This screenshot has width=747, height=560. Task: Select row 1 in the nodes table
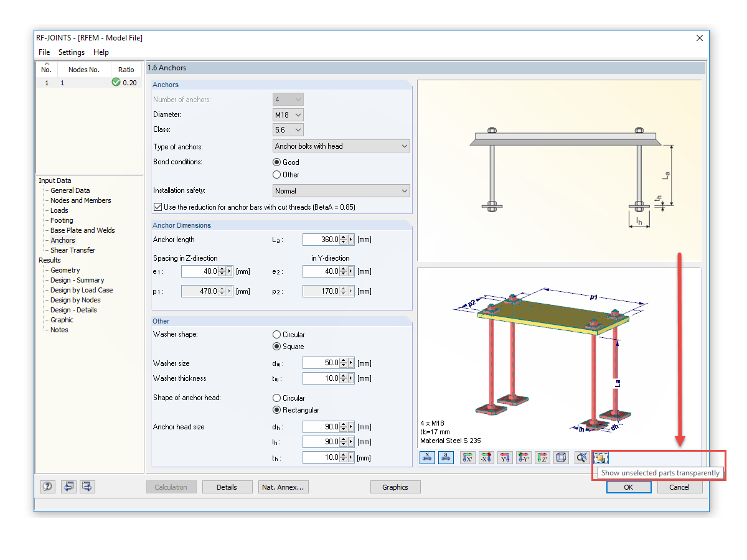[88, 83]
